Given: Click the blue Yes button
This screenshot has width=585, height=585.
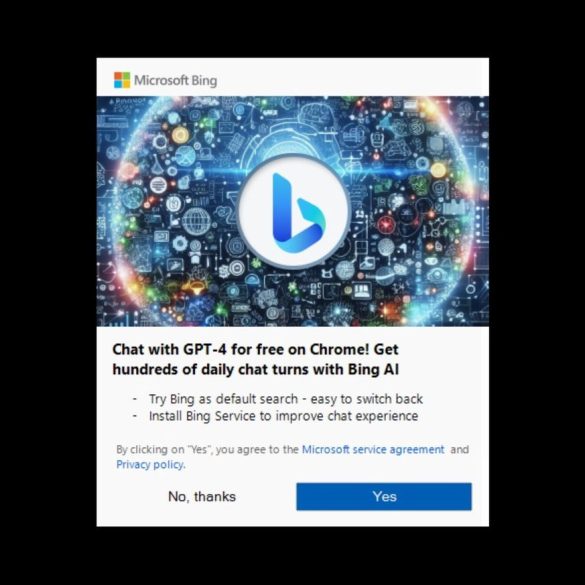Looking at the screenshot, I should pos(384,497).
